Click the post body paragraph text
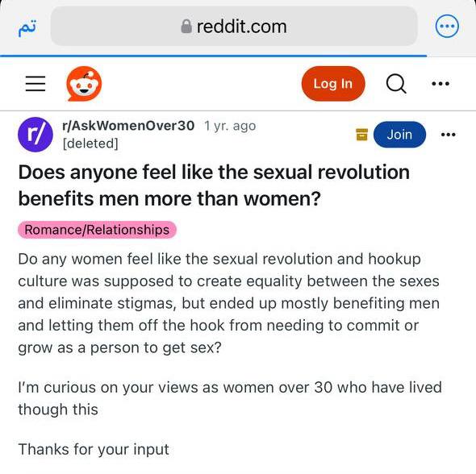Viewport: 476px width, 474px height. tap(229, 303)
